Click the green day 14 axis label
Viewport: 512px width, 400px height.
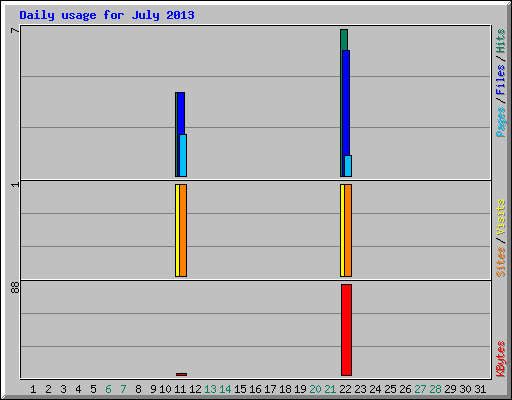pyautogui.click(x=225, y=389)
